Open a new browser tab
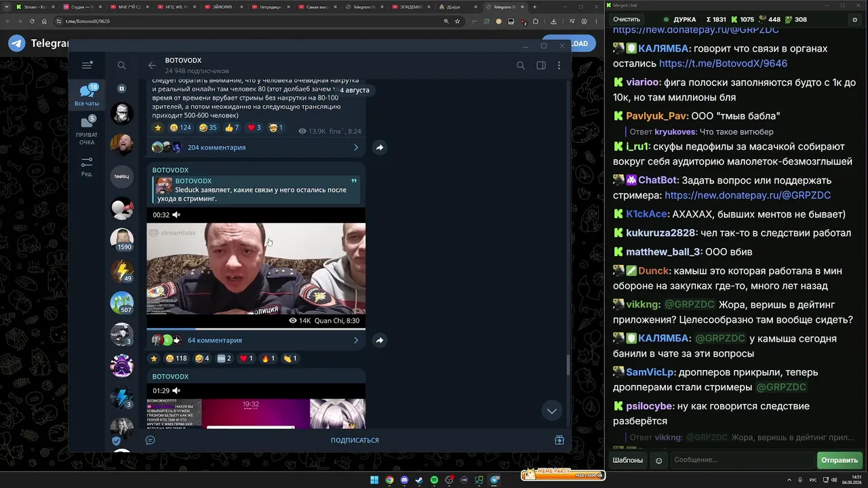 pos(534,7)
